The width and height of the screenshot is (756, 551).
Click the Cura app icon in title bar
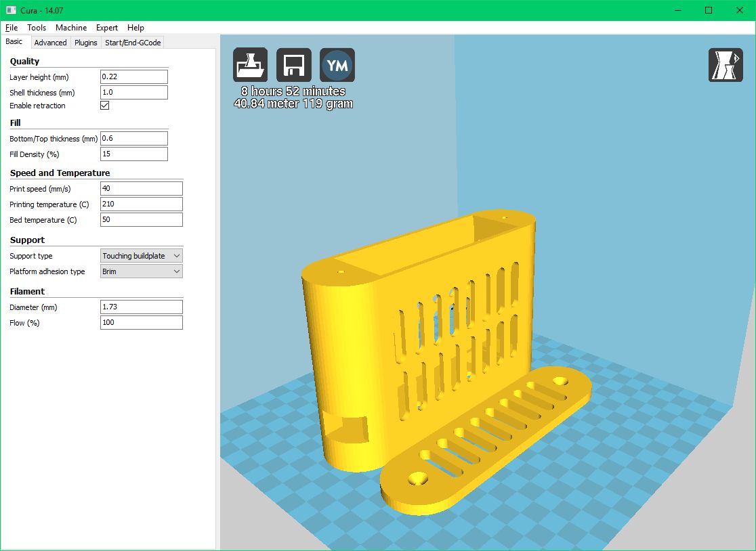click(x=11, y=10)
